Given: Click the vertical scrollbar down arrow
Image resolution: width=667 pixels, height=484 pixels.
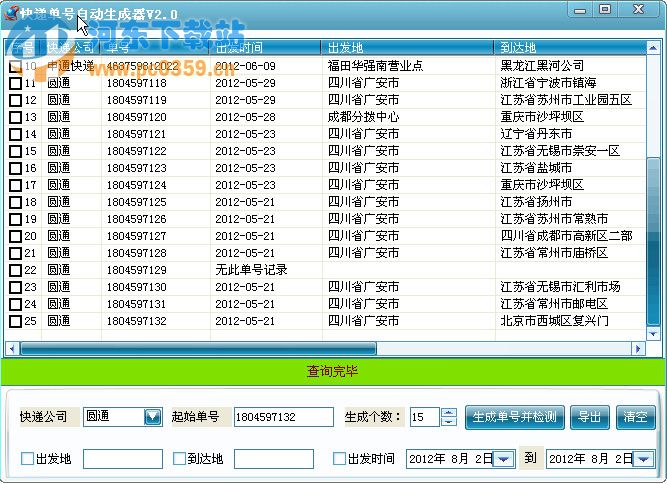Looking at the screenshot, I should tap(653, 334).
